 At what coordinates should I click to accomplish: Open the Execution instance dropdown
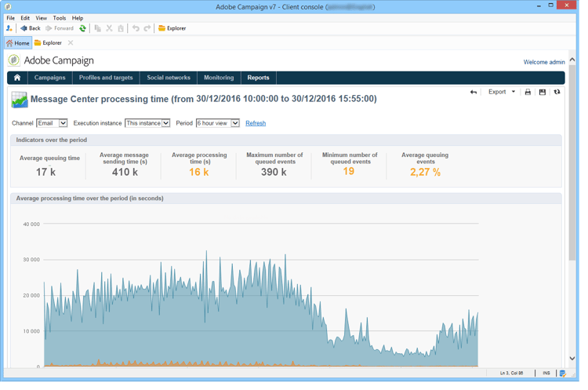point(147,123)
